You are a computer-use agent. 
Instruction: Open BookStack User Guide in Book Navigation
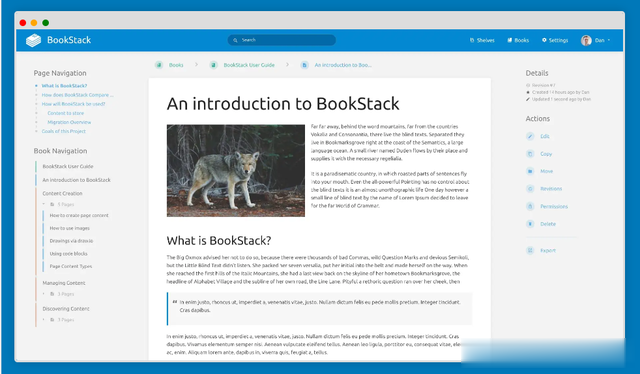pyautogui.click(x=68, y=166)
